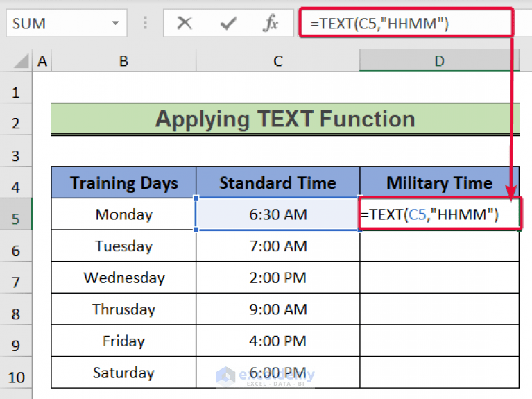Select empty Military Time cell for Tuesday

pos(439,246)
